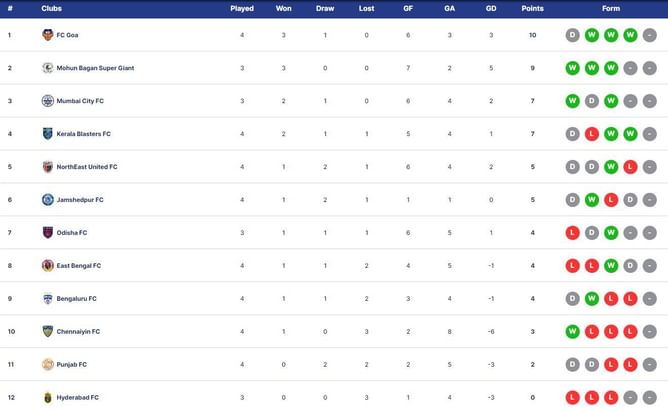Viewport: 668px width, 410px height.
Task: Click the Mohun Bagan Super Giant crest
Action: coord(47,68)
